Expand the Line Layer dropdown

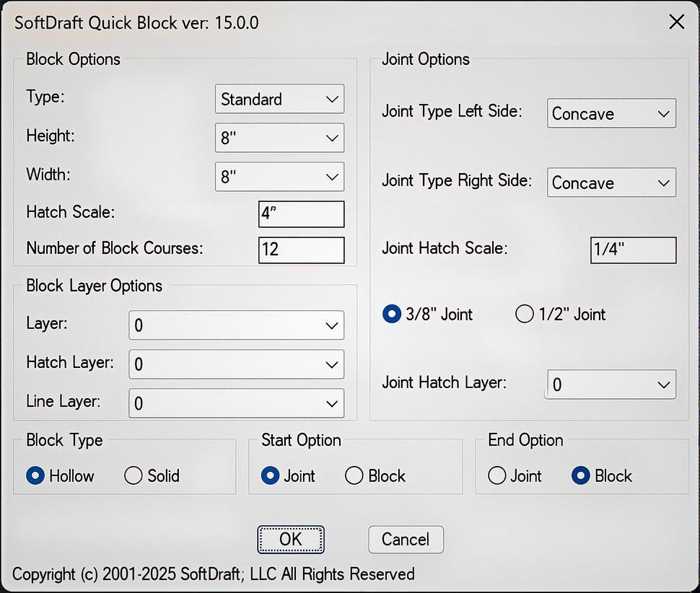tap(236, 403)
